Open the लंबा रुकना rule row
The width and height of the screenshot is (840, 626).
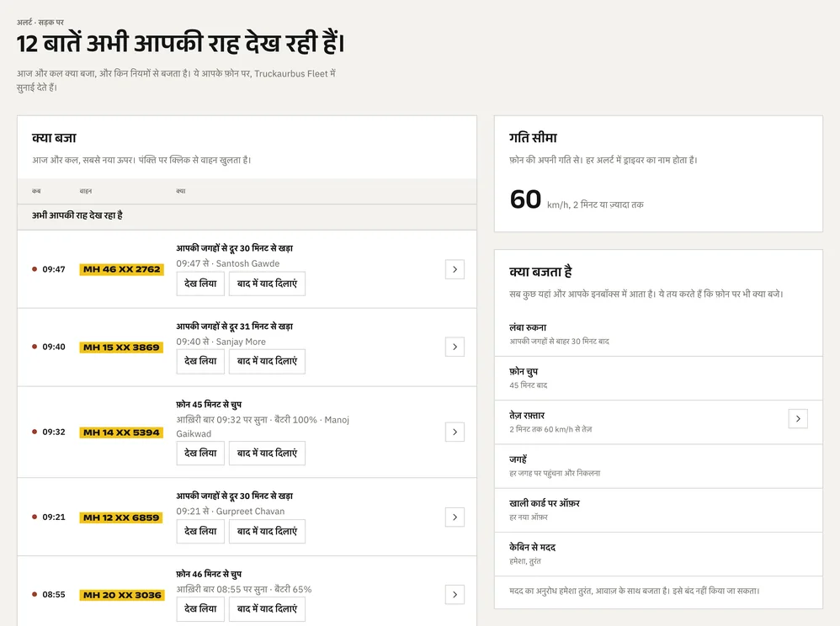coord(658,334)
